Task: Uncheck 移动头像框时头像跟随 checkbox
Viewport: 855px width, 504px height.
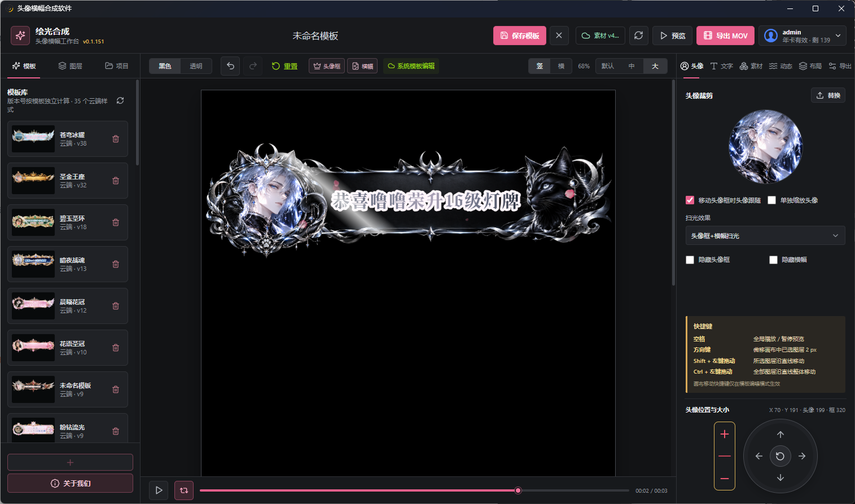Action: point(690,200)
